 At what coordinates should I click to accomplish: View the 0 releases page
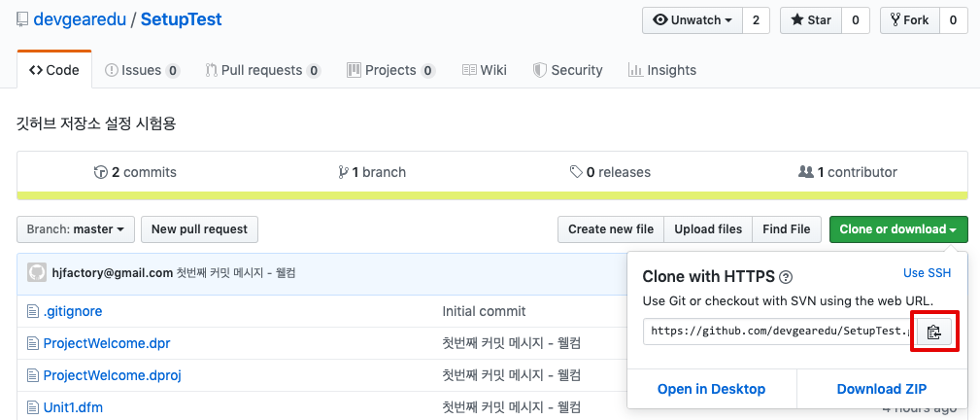(x=610, y=172)
